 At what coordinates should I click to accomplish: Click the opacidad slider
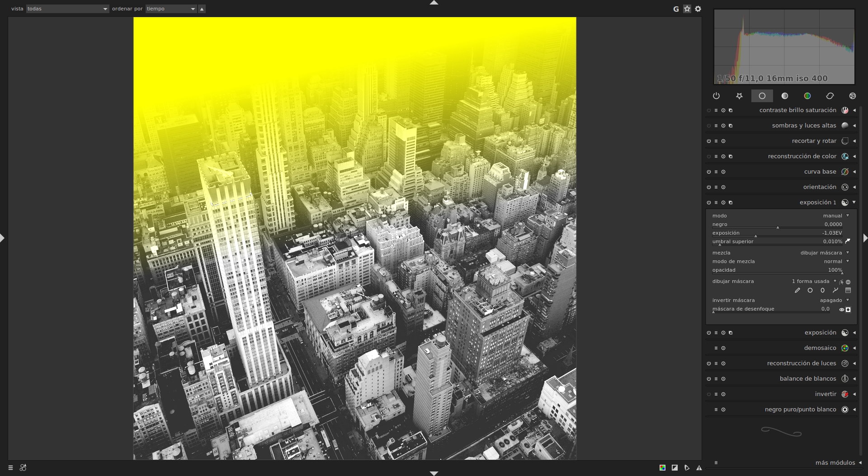pyautogui.click(x=777, y=270)
